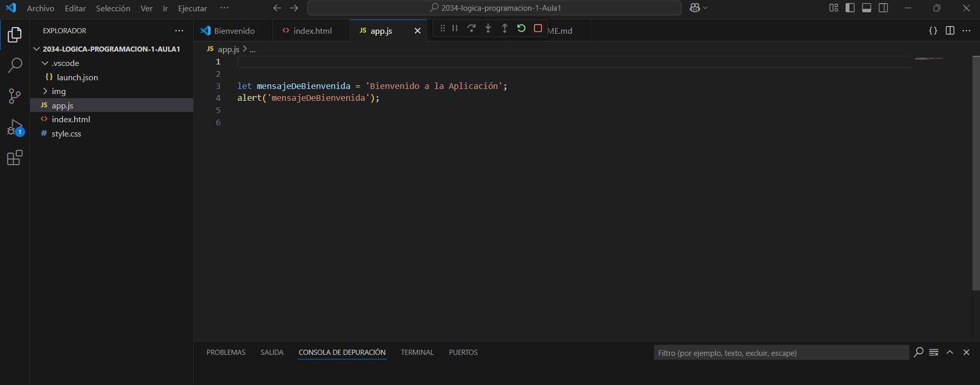Screen dimensions: 980x385
Task: Open the Ir menu
Action: pos(165,8)
